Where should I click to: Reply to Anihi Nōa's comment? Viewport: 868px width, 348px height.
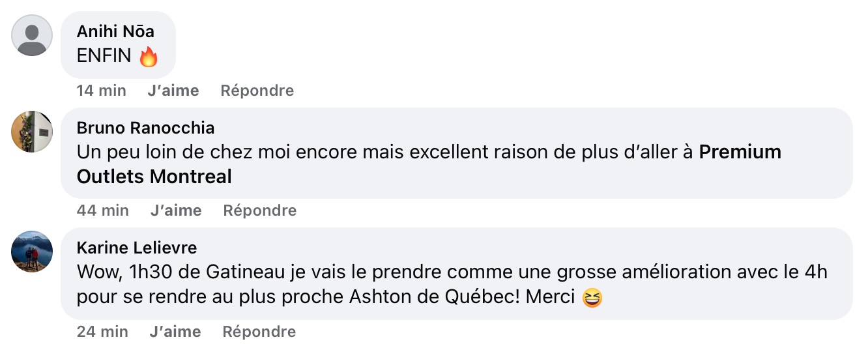pyautogui.click(x=257, y=91)
